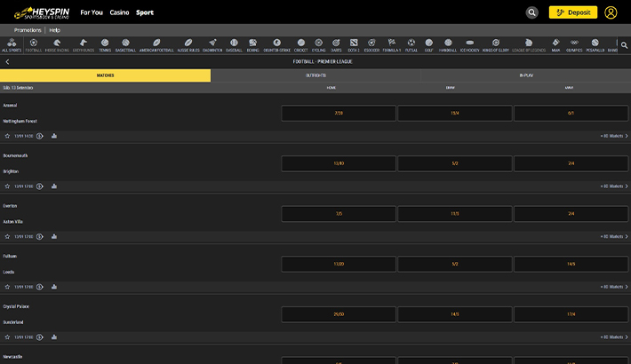Favorite the Arsenal vs Nottingham Forest match
Image resolution: width=631 pixels, height=364 pixels.
[x=7, y=136]
